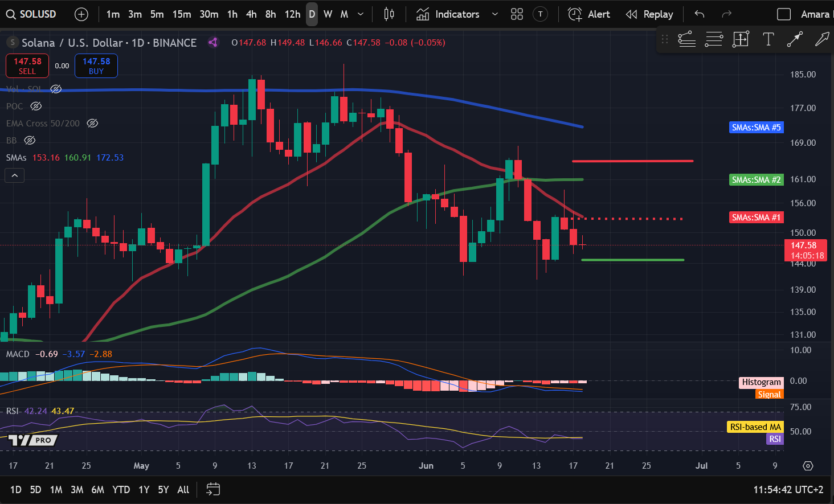Viewport: 834px width, 504px height.
Task: Switch to the 1h timeframe
Action: point(232,14)
